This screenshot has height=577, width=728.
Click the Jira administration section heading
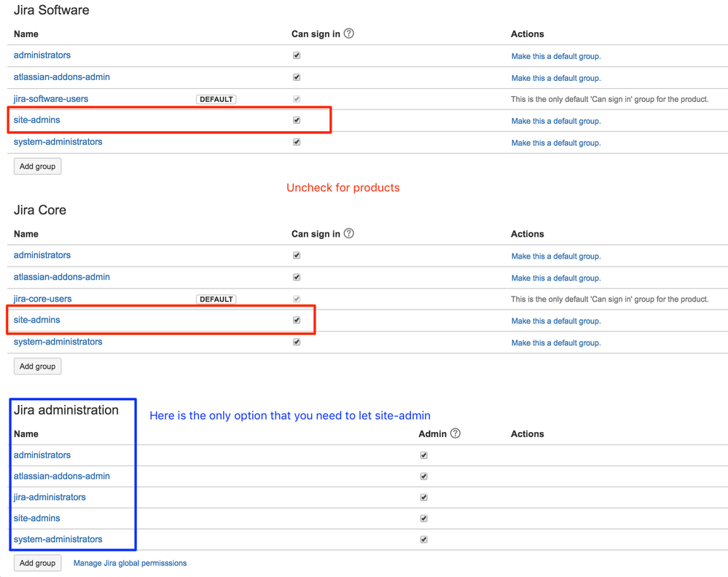[x=66, y=410]
